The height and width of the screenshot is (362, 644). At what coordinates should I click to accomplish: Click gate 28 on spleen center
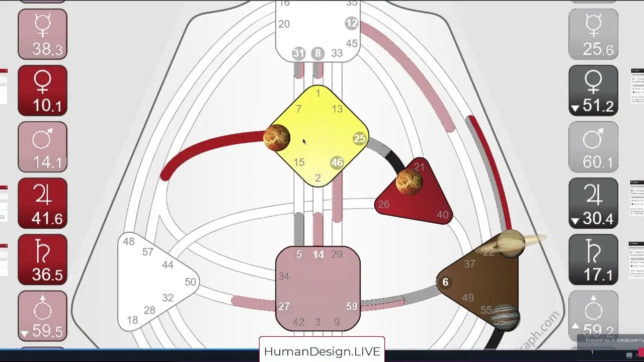point(149,310)
